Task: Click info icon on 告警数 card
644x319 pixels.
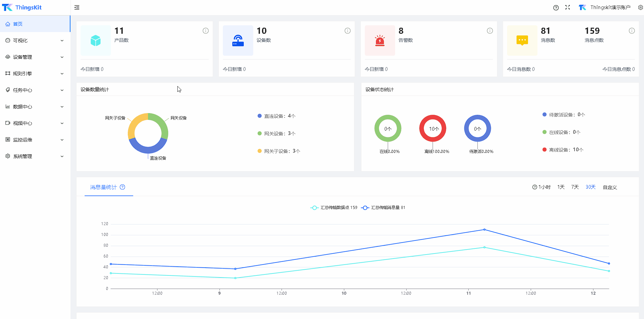Action: pyautogui.click(x=490, y=31)
